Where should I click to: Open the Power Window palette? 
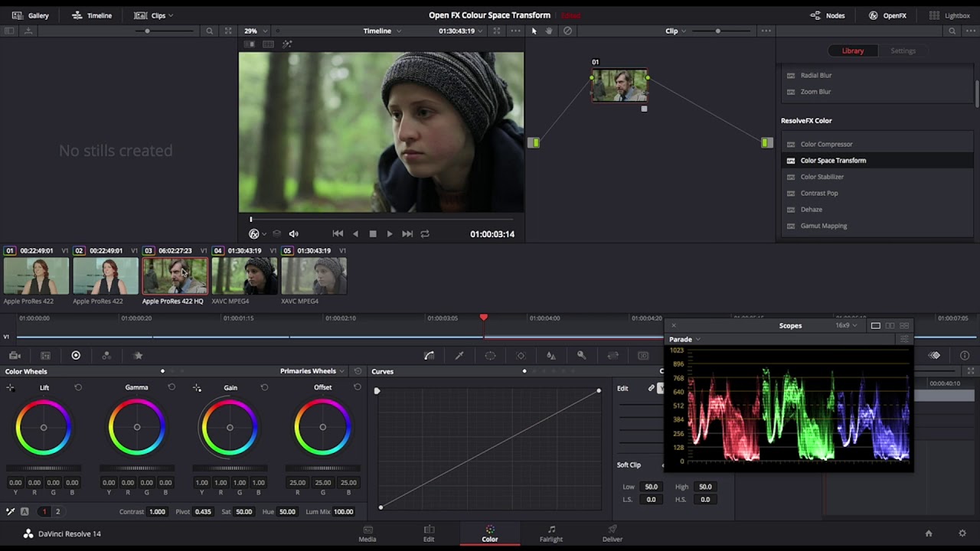490,356
